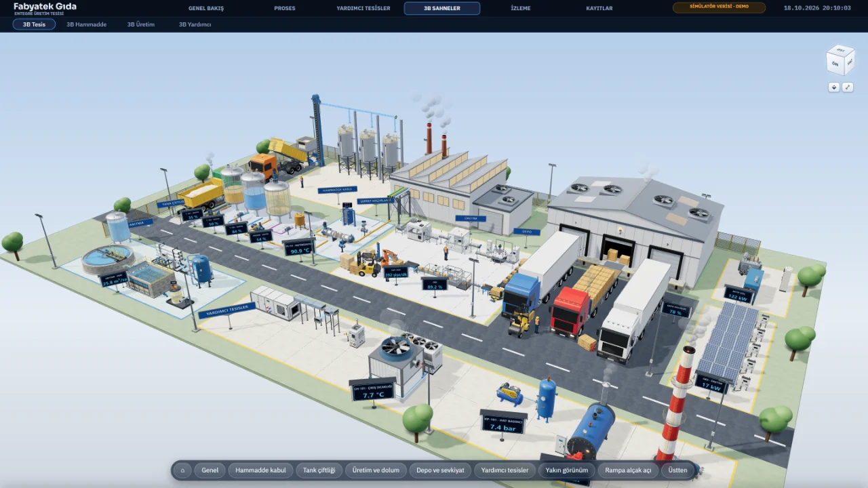Choose the Rampa alçak açı view

(x=628, y=470)
